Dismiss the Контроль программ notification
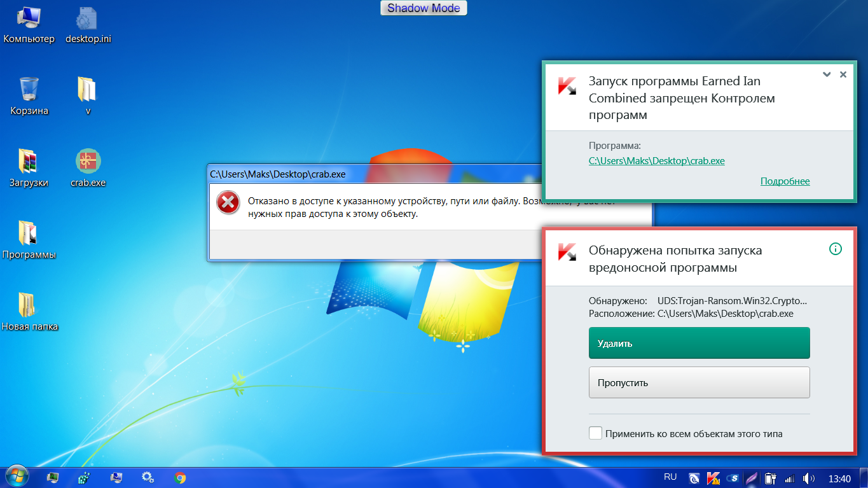This screenshot has height=488, width=868. pos(843,74)
